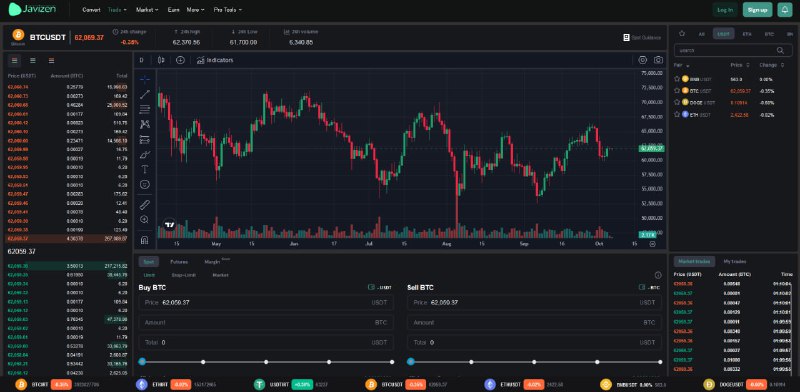Sort pairs list by Change column
This screenshot has height=392, width=800.
771,65
